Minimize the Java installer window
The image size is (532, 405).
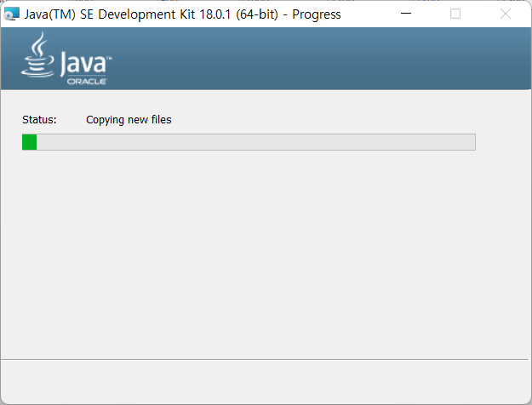(x=406, y=14)
